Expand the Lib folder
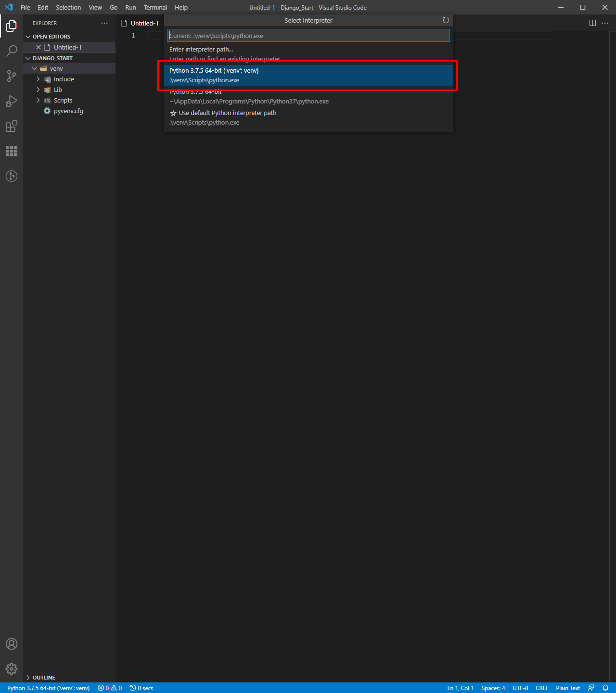Screen dimensions: 616x693 point(38,90)
